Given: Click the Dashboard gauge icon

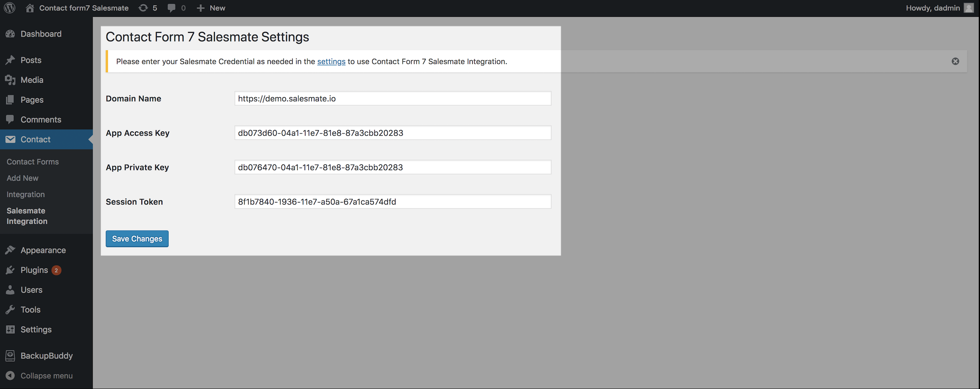Looking at the screenshot, I should click(10, 34).
